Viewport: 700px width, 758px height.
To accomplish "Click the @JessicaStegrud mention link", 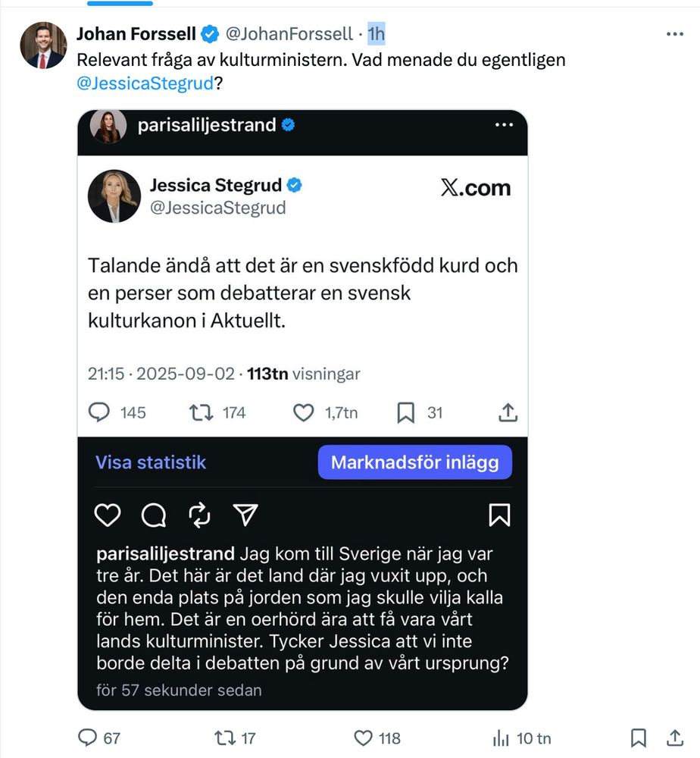I will tap(145, 83).
